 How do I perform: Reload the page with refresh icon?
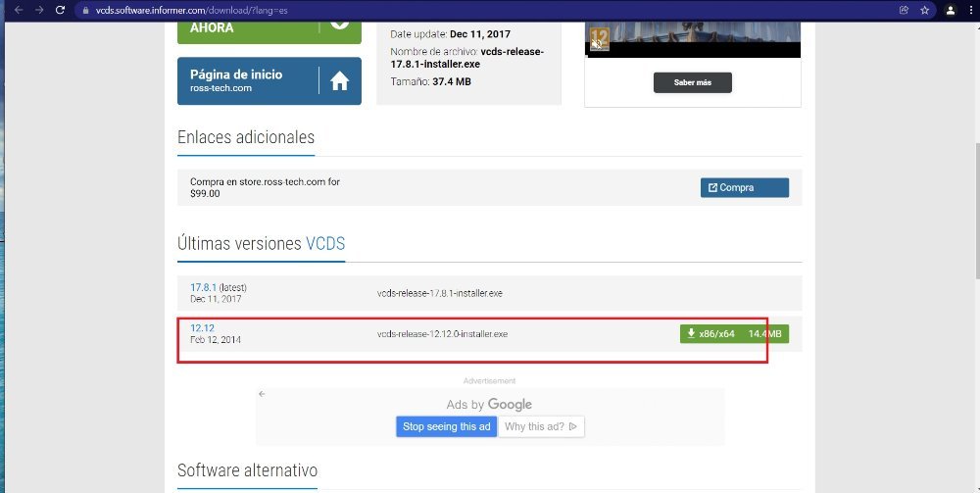point(60,10)
